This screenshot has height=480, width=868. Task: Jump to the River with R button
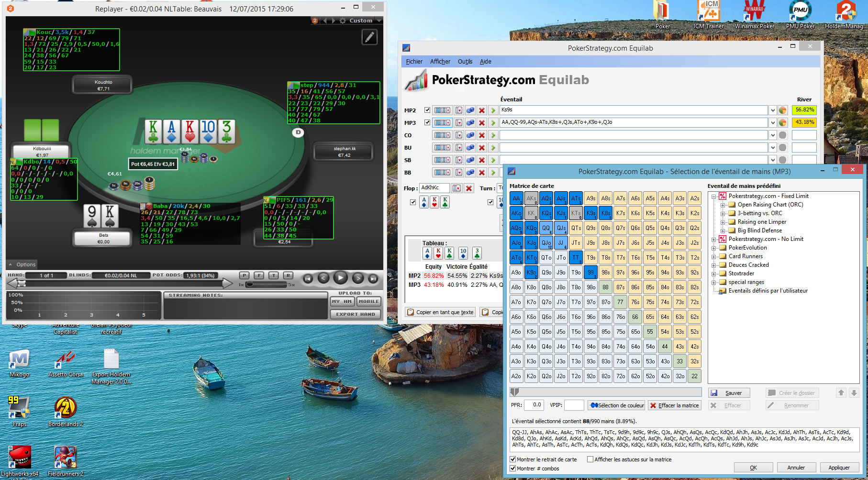coord(288,275)
